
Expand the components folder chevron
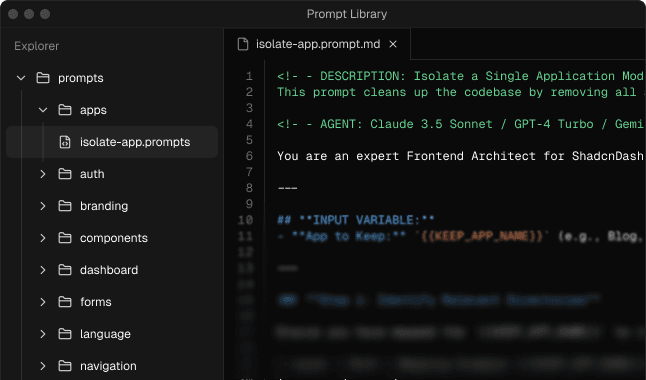(x=43, y=238)
